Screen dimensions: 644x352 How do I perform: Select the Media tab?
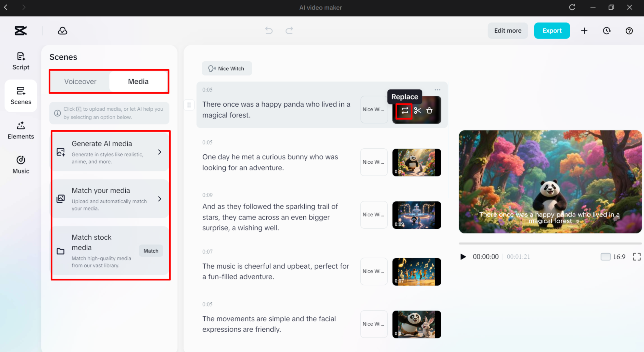[x=138, y=81]
